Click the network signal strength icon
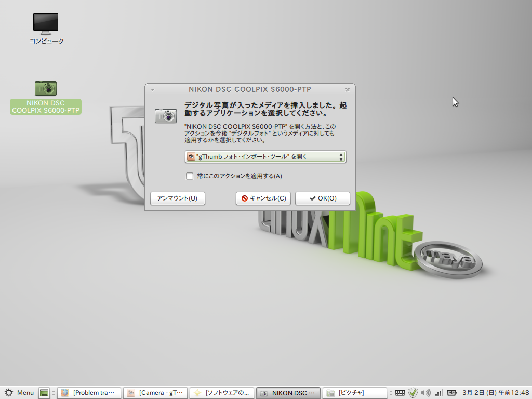The height and width of the screenshot is (399, 532). (438, 393)
